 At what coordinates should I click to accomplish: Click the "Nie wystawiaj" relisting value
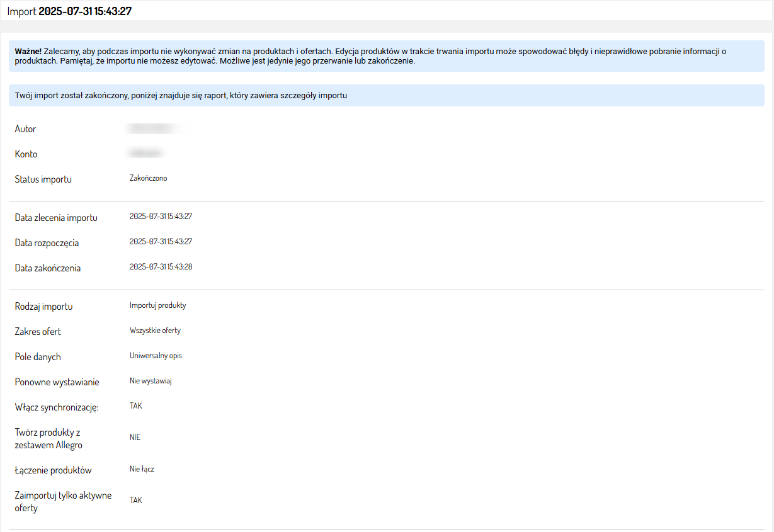coord(151,381)
